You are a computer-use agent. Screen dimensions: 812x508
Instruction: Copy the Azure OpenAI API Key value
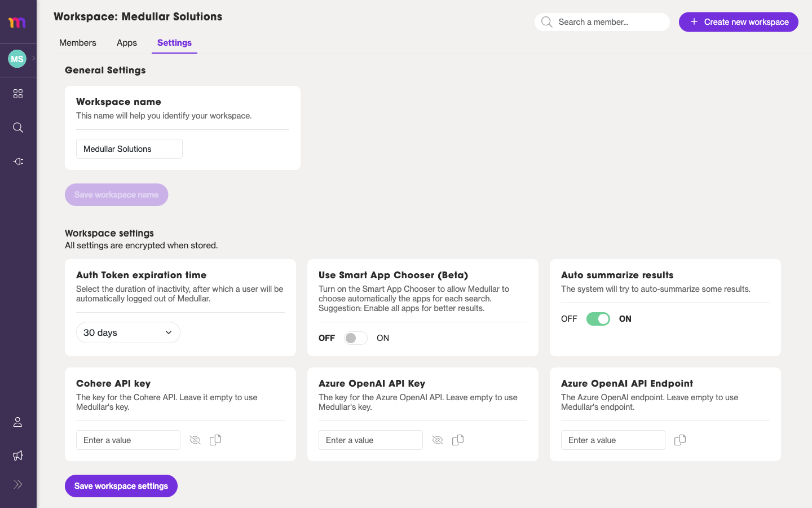coord(458,440)
